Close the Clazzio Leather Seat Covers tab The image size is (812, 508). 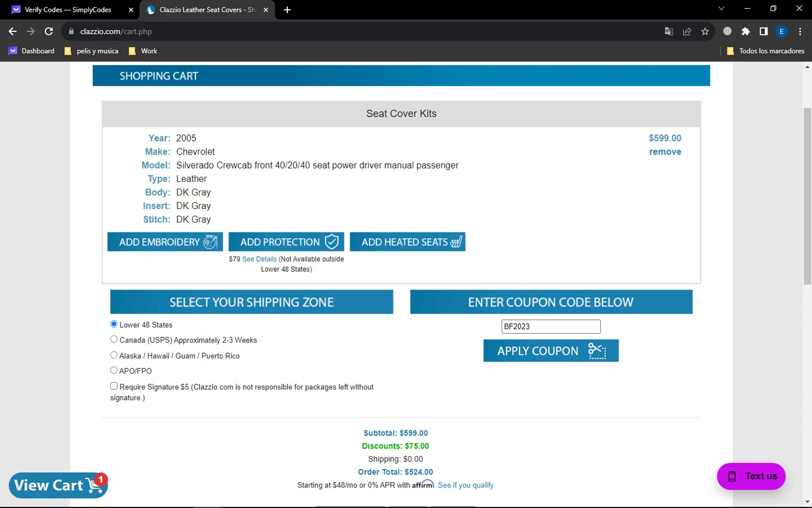[x=266, y=10]
